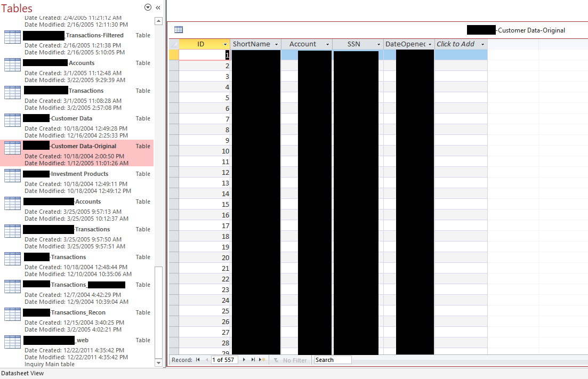
Task: Click the navigation pane scrollbar thumb
Action: point(159,312)
